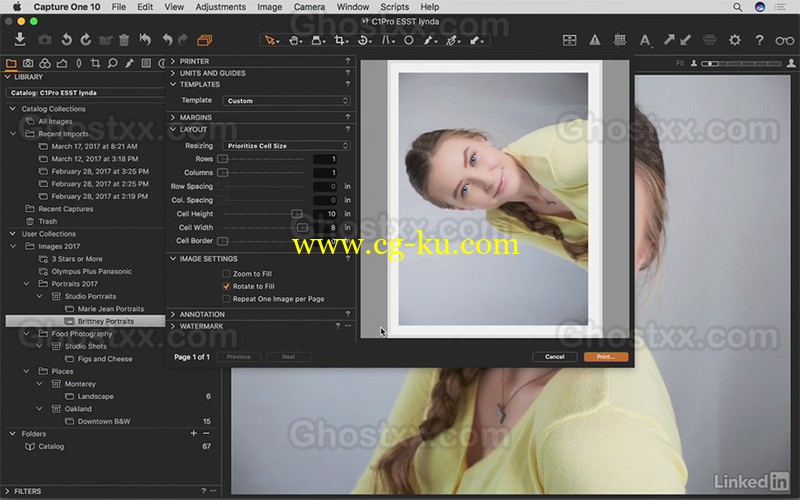Expand the MARGINS section
This screenshot has height=500, width=800.
[173, 117]
